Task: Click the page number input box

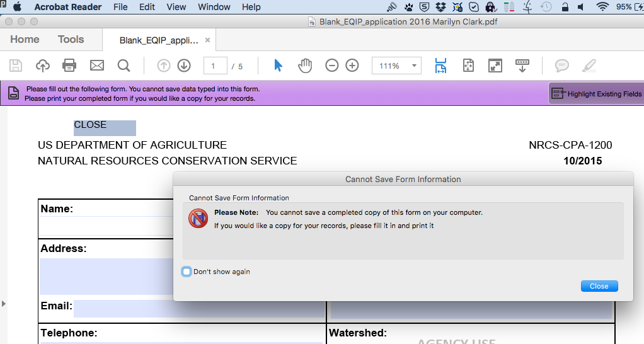Action: tap(216, 66)
